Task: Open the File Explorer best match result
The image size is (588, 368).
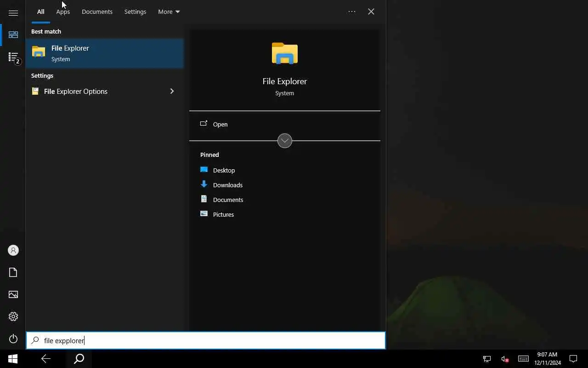Action: pyautogui.click(x=105, y=53)
